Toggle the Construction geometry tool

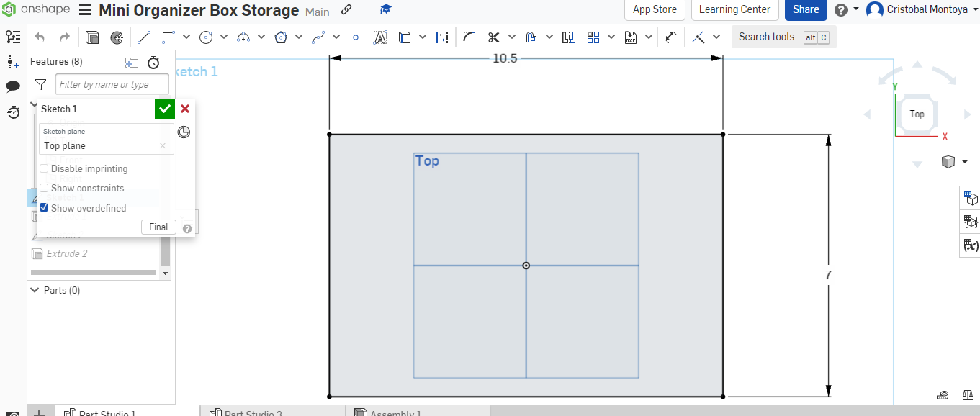442,37
